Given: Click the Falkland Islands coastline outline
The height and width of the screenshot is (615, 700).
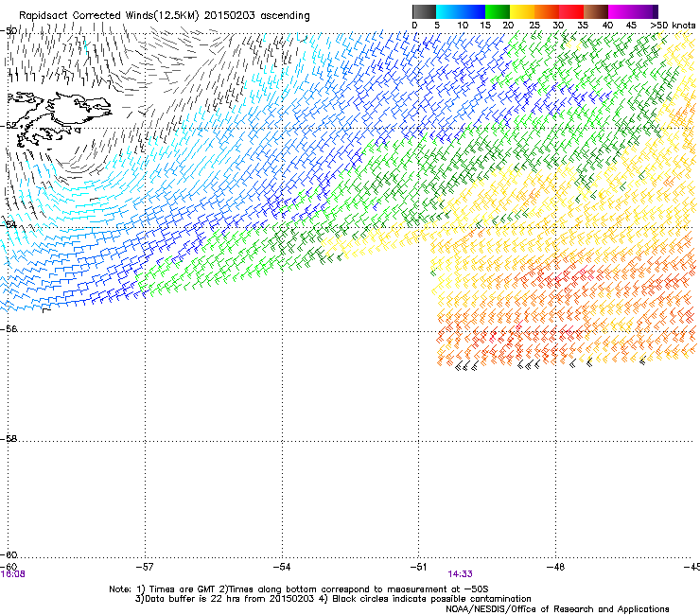Looking at the screenshot, I should (58, 118).
